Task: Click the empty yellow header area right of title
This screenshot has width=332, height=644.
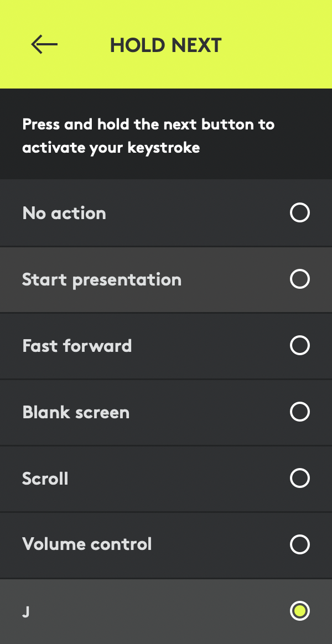Action: coord(277,44)
